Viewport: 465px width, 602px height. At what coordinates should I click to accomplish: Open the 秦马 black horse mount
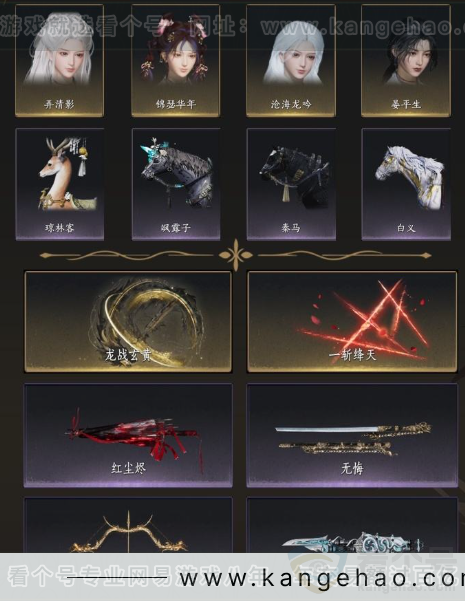291,184
